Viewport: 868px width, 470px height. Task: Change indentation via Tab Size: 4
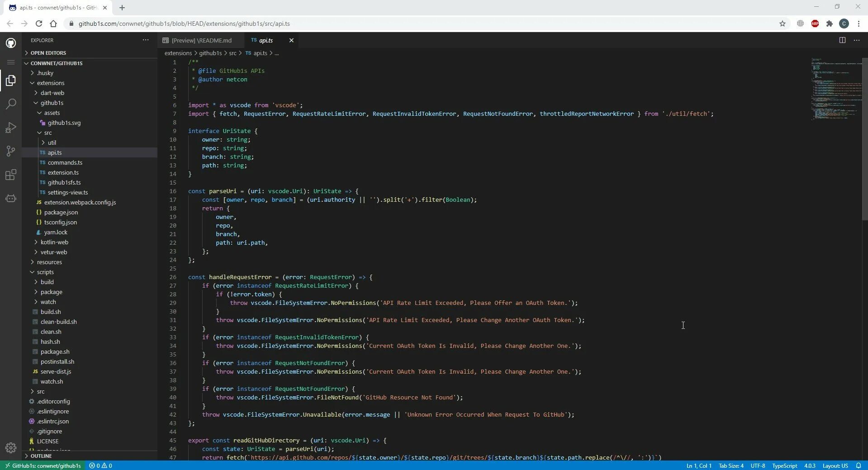(731, 465)
